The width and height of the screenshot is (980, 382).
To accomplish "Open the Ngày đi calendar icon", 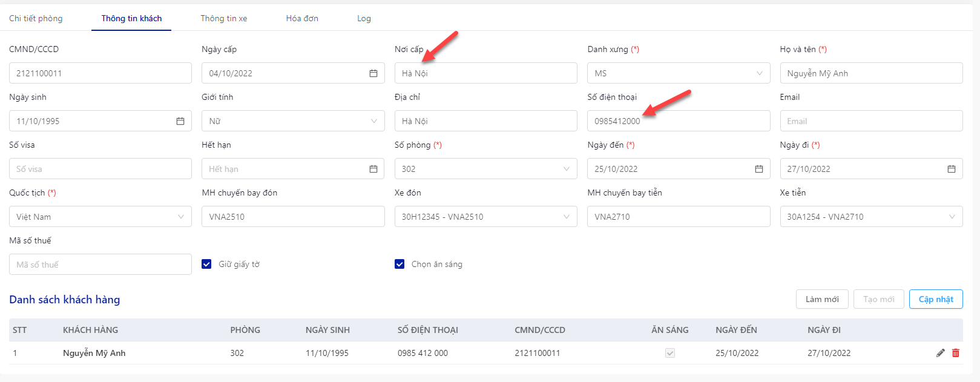I will click(952, 169).
